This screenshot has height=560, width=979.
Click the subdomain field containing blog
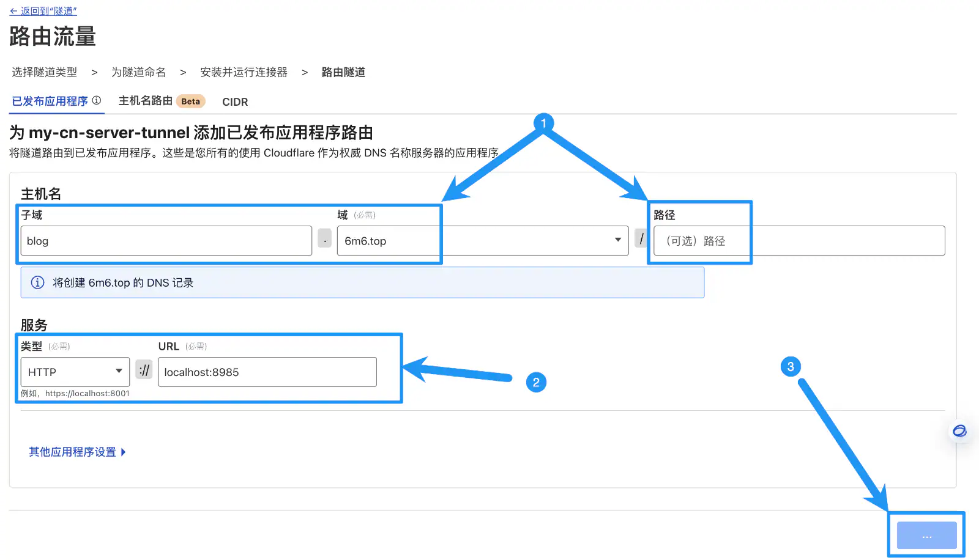[165, 240]
